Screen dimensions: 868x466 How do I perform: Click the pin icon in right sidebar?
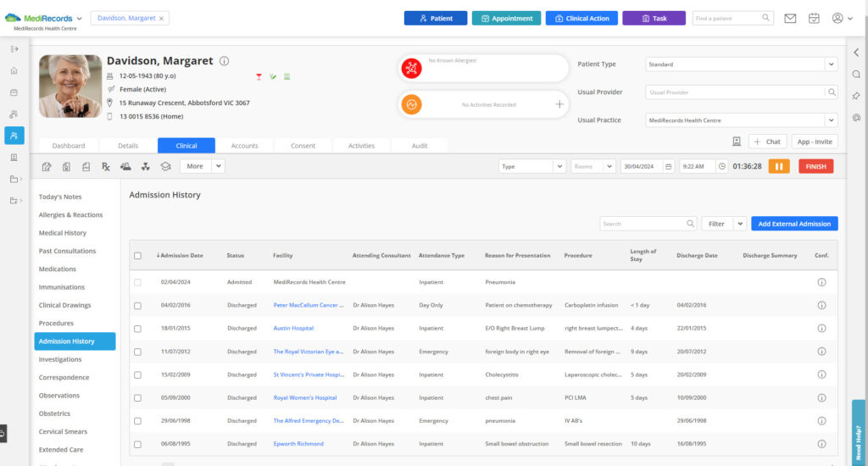856,96
